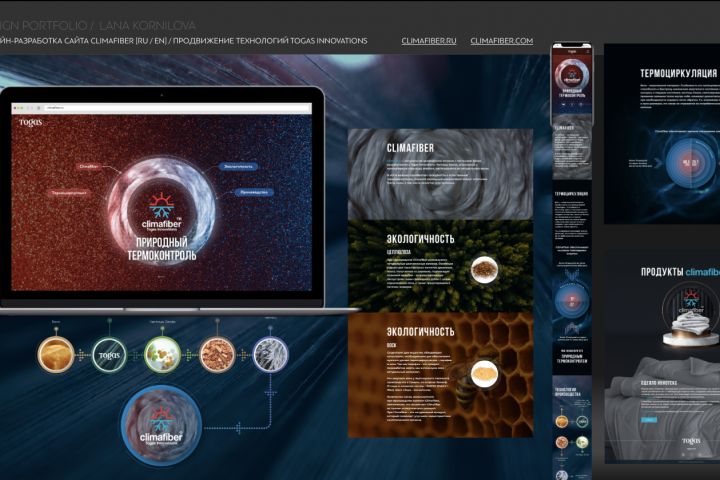Screen dimensions: 720x480
Task: Click the window control dots in laptop browser
Action: [18, 108]
